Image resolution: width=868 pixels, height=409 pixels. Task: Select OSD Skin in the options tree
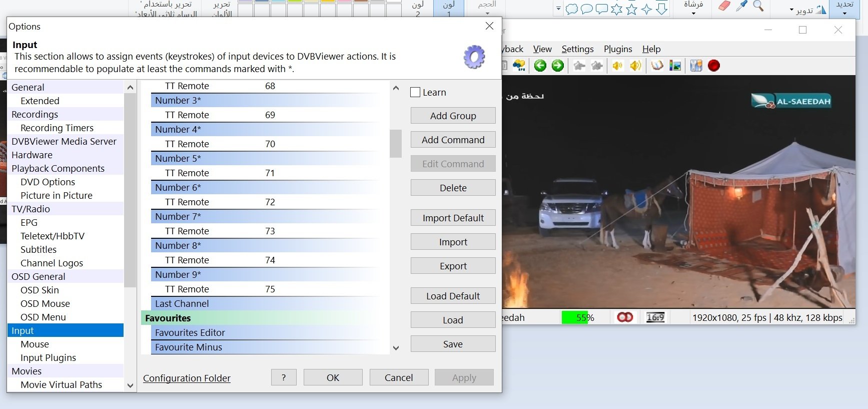tap(40, 290)
